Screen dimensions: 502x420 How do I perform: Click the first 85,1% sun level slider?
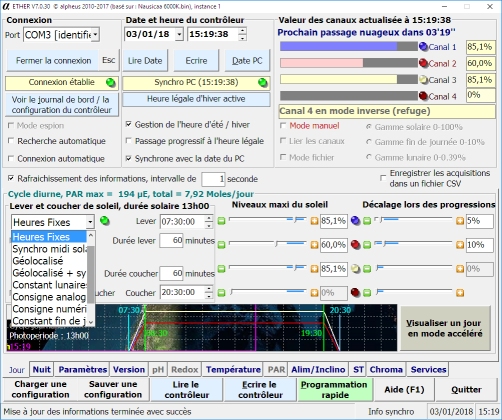point(268,220)
